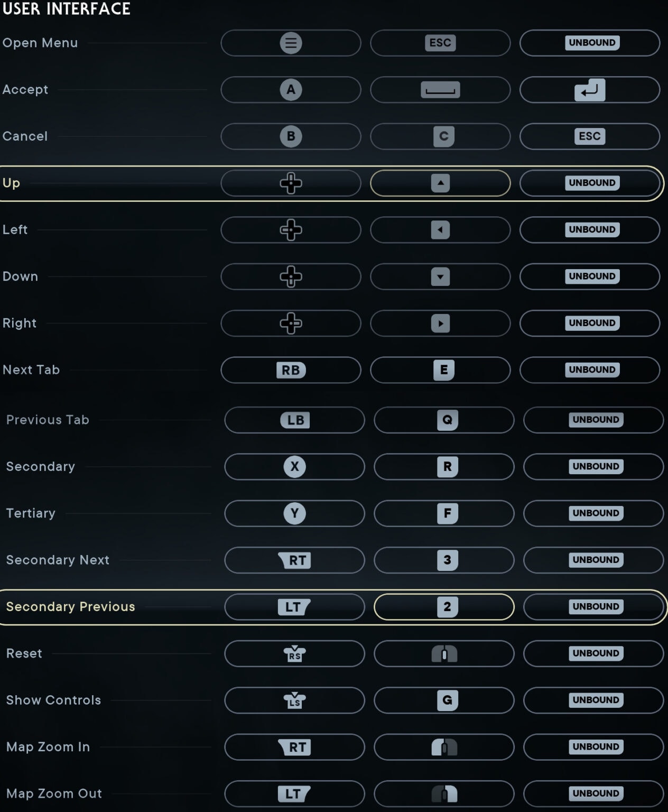
Task: Select the Enter key binding for Accept
Action: click(590, 89)
